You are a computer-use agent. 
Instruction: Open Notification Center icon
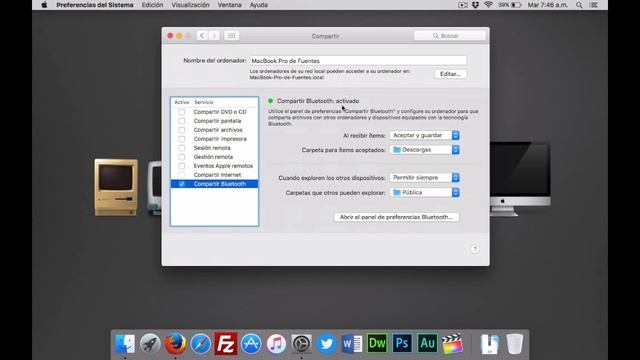594,5
